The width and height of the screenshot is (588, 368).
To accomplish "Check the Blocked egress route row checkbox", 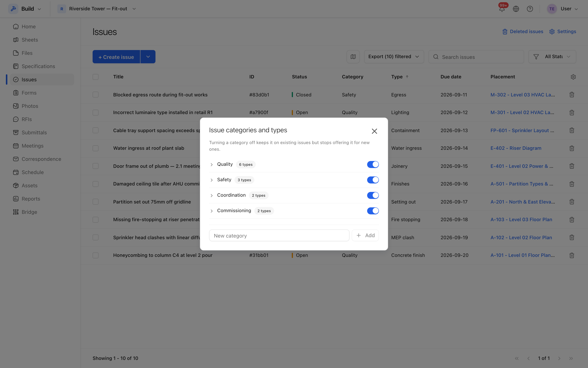I will [x=96, y=95].
